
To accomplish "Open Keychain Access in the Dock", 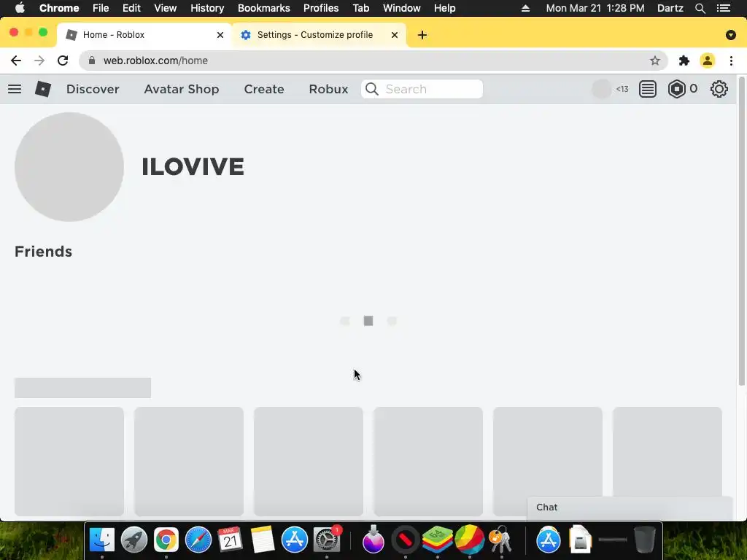I will pos(500,540).
